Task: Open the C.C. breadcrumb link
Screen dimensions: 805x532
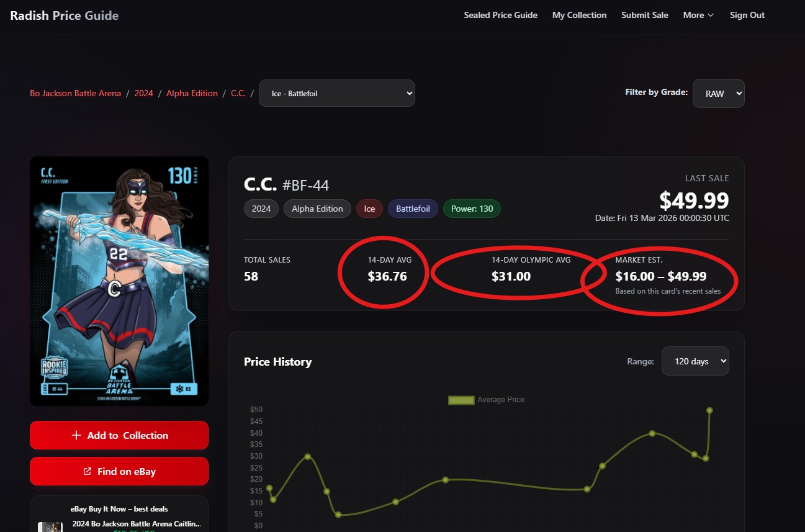Action: click(238, 93)
